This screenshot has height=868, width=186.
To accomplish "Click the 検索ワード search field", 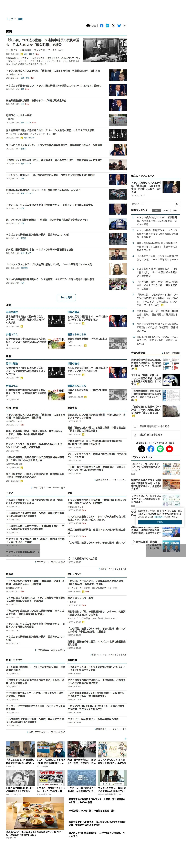I will coord(153,204).
